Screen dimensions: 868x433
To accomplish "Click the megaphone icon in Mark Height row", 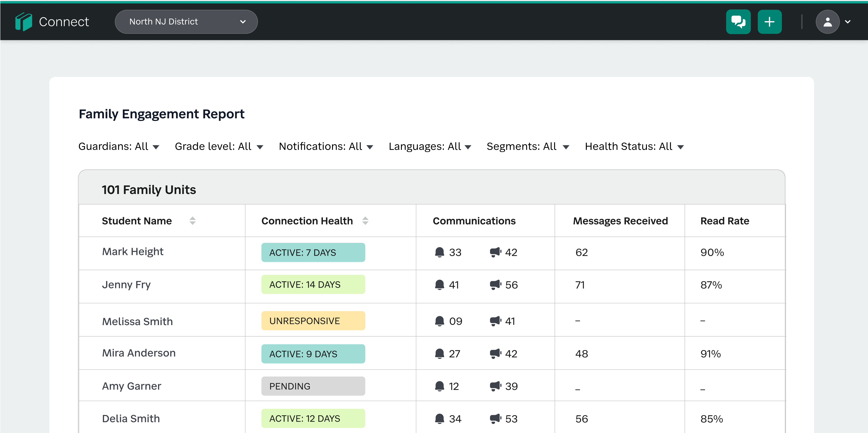I will (496, 252).
